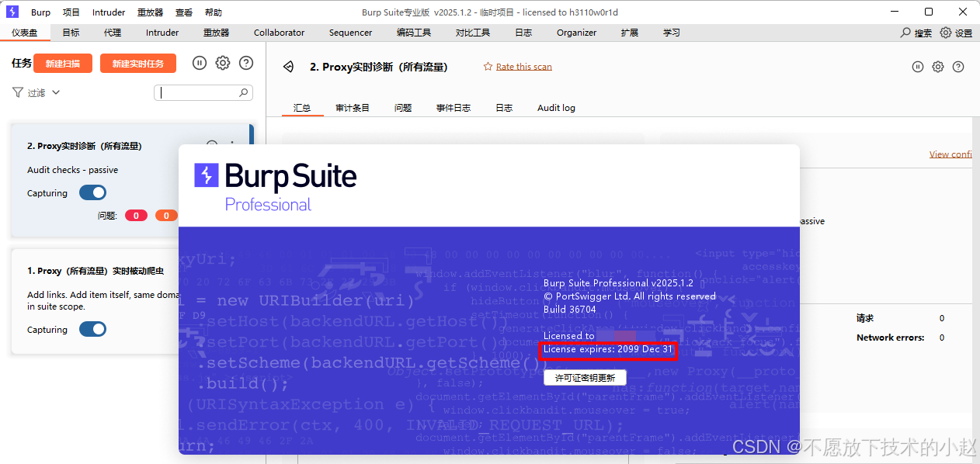Open scan settings gear in right header
This screenshot has width=980, height=464.
click(x=938, y=67)
